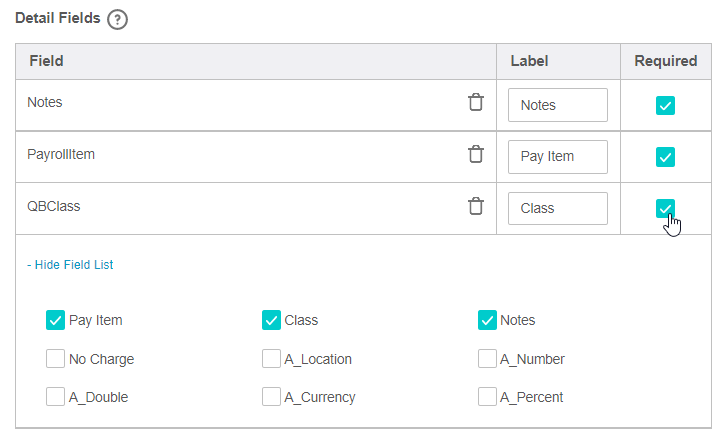Toggle Required checkbox for PayrollItem

click(x=665, y=157)
